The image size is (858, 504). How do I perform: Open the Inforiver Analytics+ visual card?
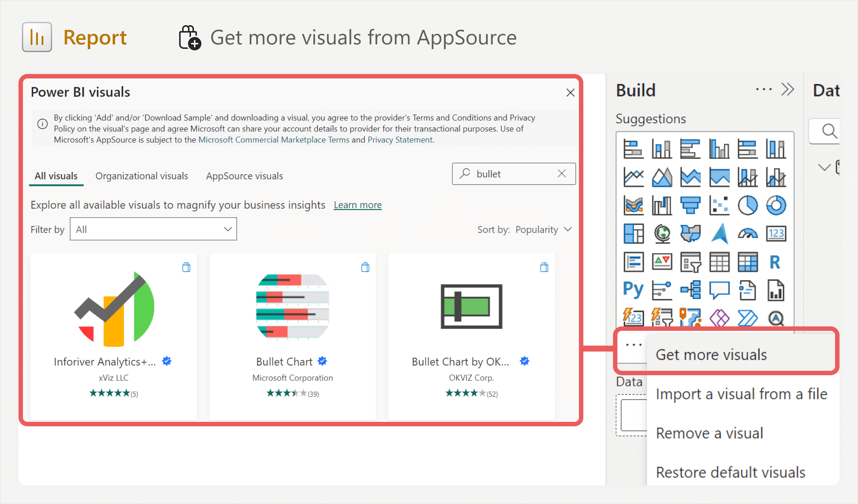(x=114, y=336)
